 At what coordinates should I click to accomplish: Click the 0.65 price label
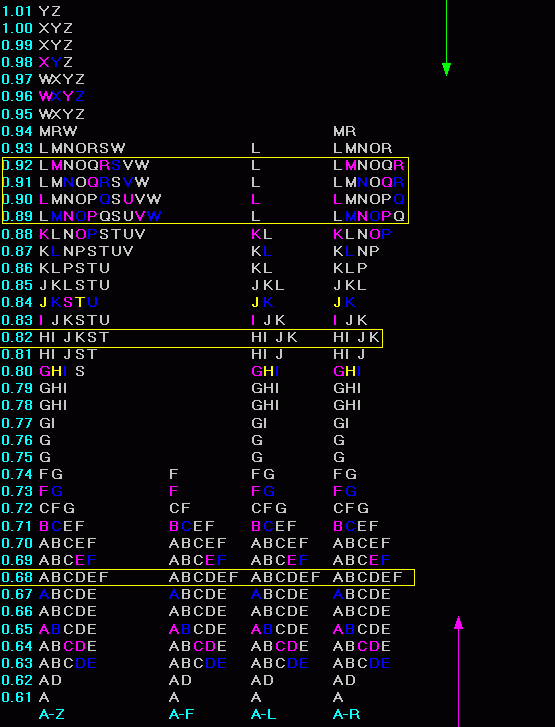pyautogui.click(x=17, y=629)
